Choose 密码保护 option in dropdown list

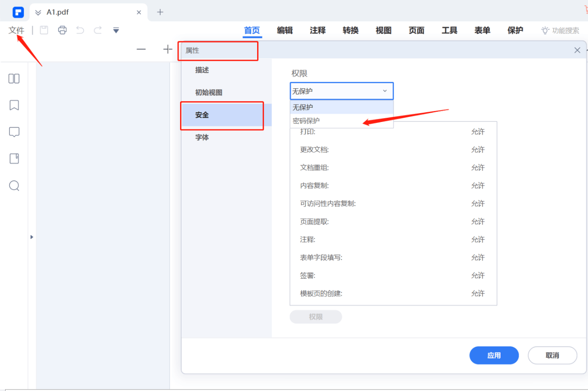click(x=342, y=121)
